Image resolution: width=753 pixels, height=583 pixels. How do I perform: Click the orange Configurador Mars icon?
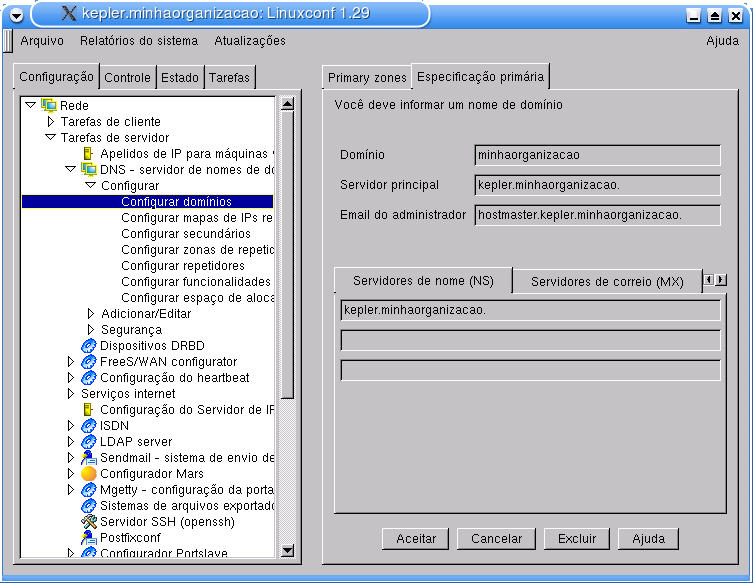click(89, 474)
